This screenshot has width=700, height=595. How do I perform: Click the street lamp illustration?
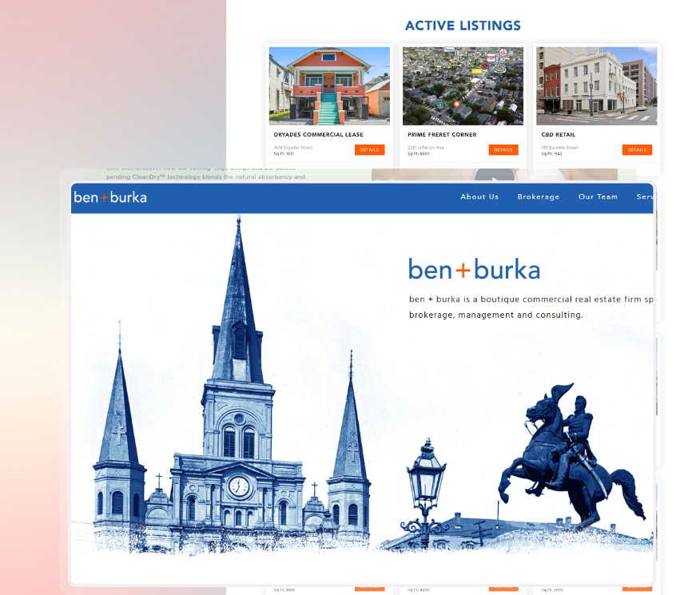point(425,489)
